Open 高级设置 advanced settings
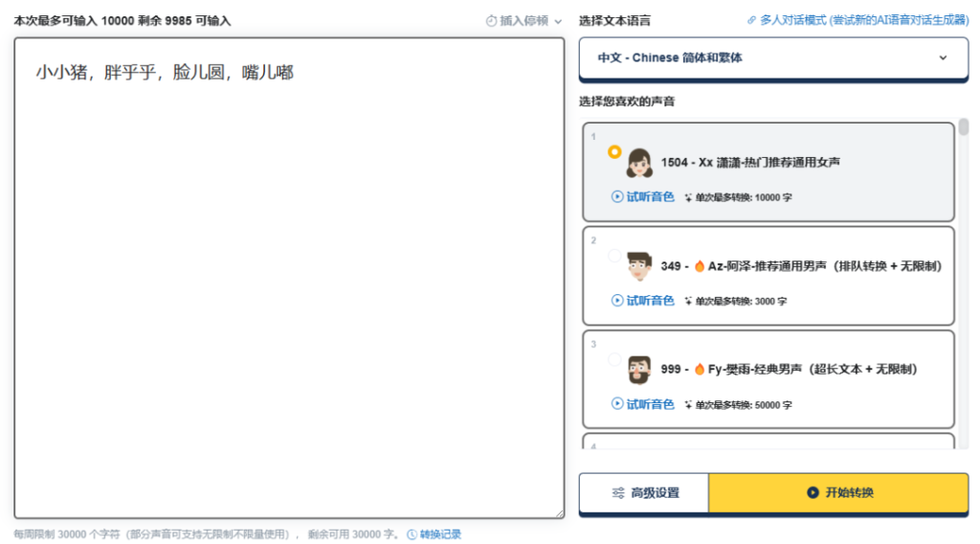980x544 pixels. (644, 493)
